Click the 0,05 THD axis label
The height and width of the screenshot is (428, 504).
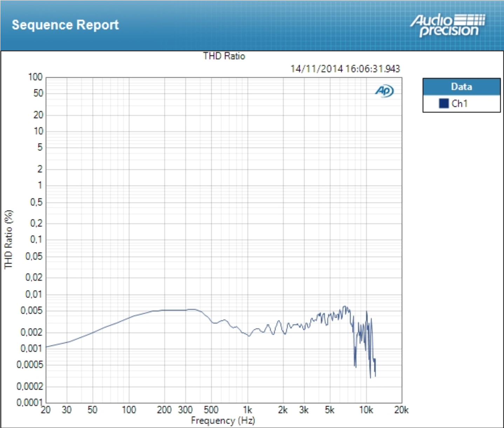tap(34, 256)
